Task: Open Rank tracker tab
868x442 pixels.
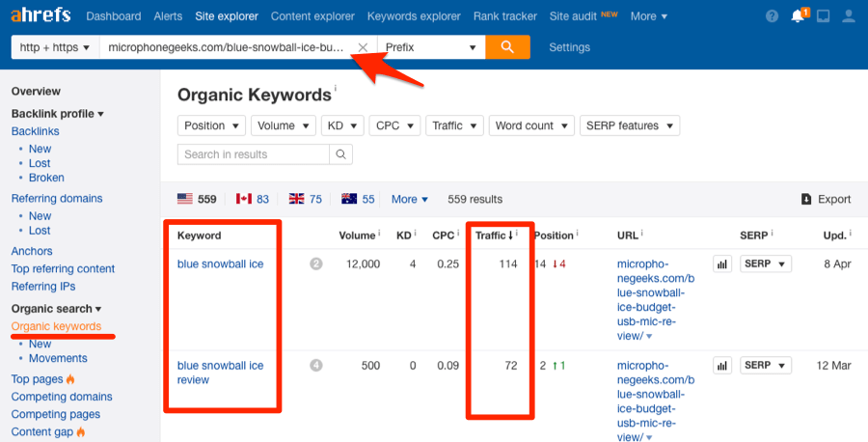Action: coord(504,16)
